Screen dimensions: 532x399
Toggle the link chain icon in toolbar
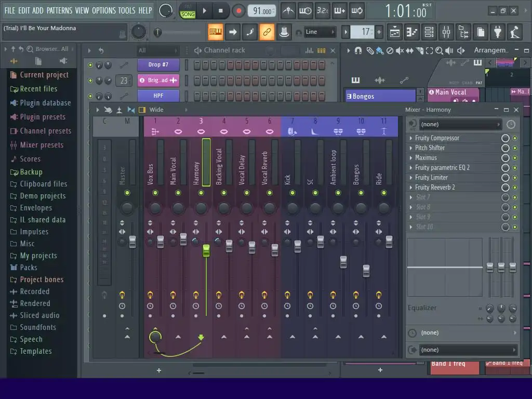(x=267, y=32)
